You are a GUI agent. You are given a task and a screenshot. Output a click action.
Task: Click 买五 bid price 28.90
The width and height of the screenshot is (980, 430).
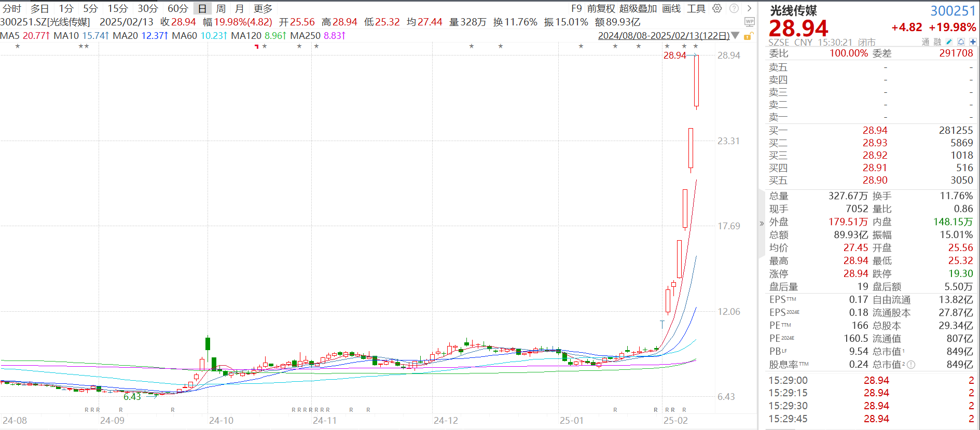[x=875, y=181]
